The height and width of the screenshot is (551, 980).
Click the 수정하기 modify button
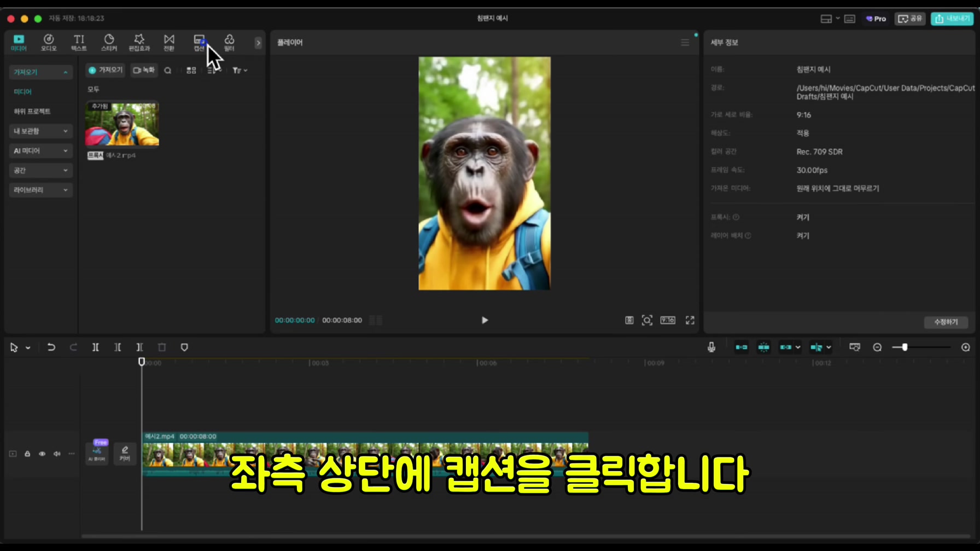pos(946,322)
